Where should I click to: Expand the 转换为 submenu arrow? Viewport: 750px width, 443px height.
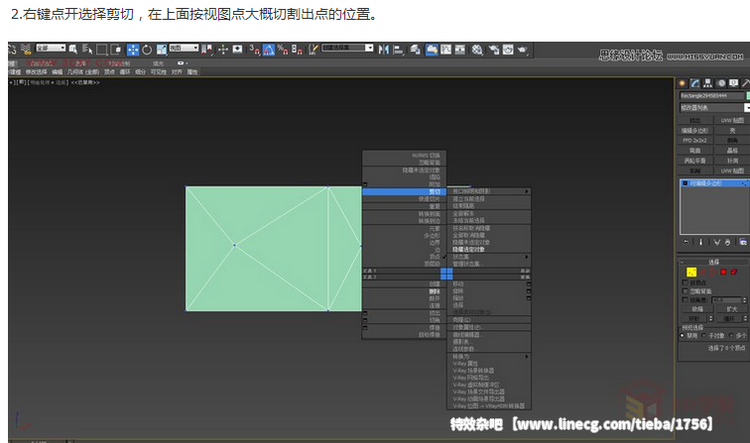click(527, 356)
